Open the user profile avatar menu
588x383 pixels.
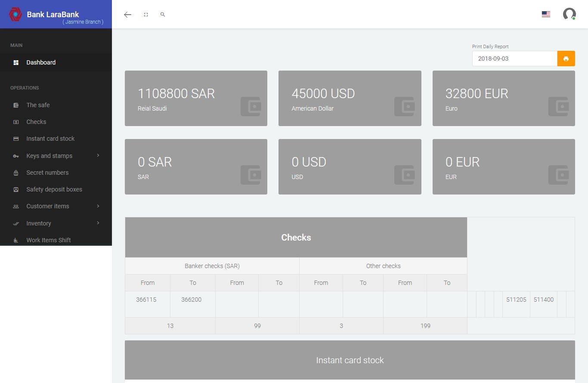coord(569,14)
